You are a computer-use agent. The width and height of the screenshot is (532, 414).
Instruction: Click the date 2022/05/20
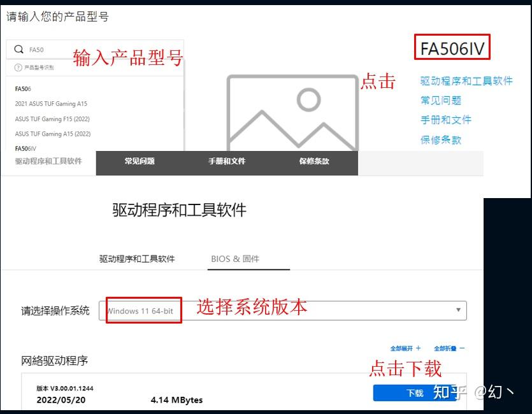tap(61, 400)
